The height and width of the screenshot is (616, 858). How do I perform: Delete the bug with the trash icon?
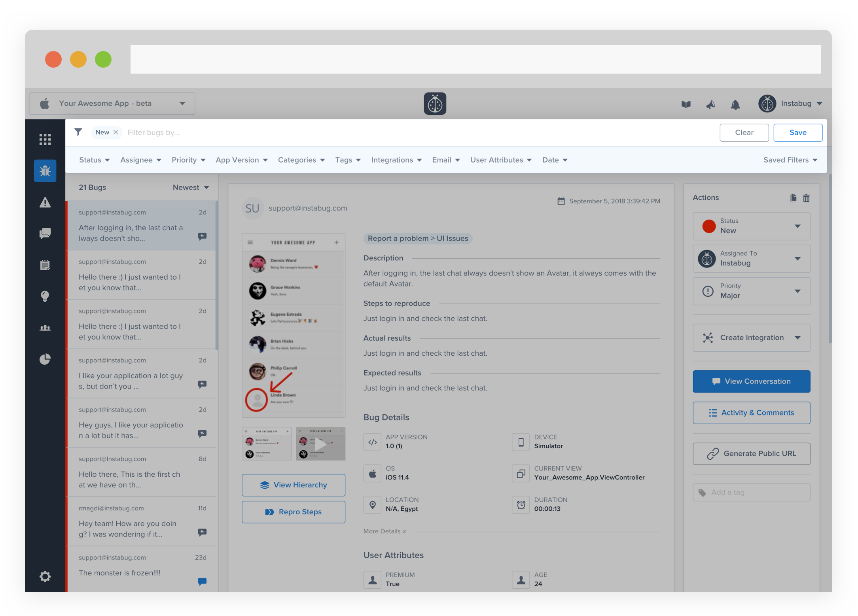pyautogui.click(x=806, y=198)
